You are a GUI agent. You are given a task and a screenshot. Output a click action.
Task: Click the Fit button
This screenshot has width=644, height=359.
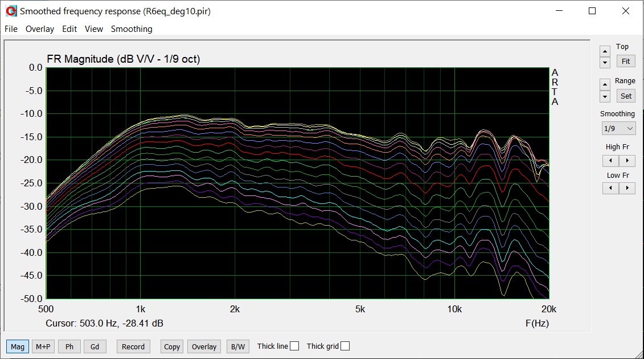[626, 62]
